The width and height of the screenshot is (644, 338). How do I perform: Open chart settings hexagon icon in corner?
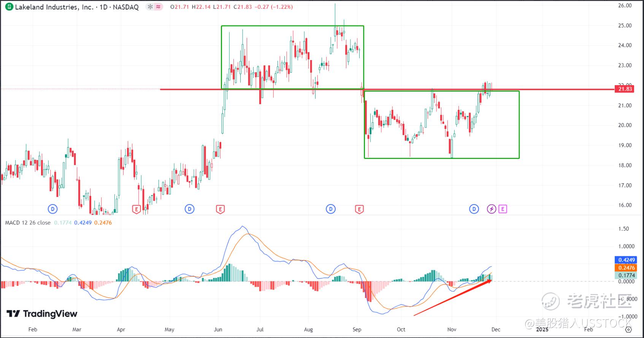tap(628, 330)
